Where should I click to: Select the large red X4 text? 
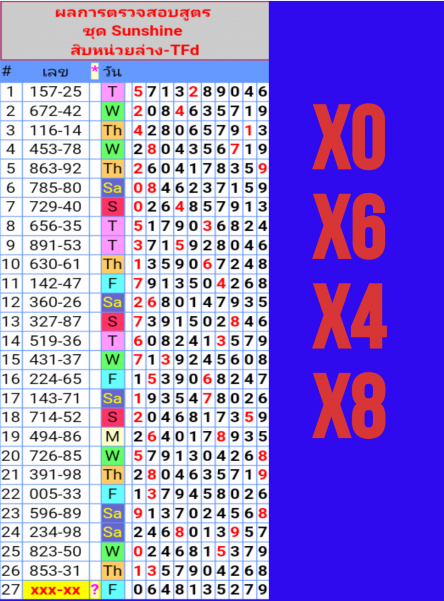click(349, 316)
